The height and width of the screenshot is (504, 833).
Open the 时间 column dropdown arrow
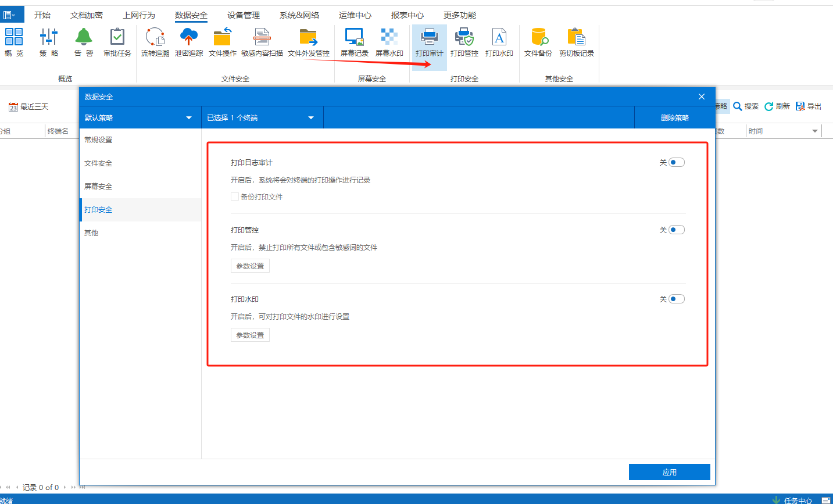pyautogui.click(x=815, y=131)
